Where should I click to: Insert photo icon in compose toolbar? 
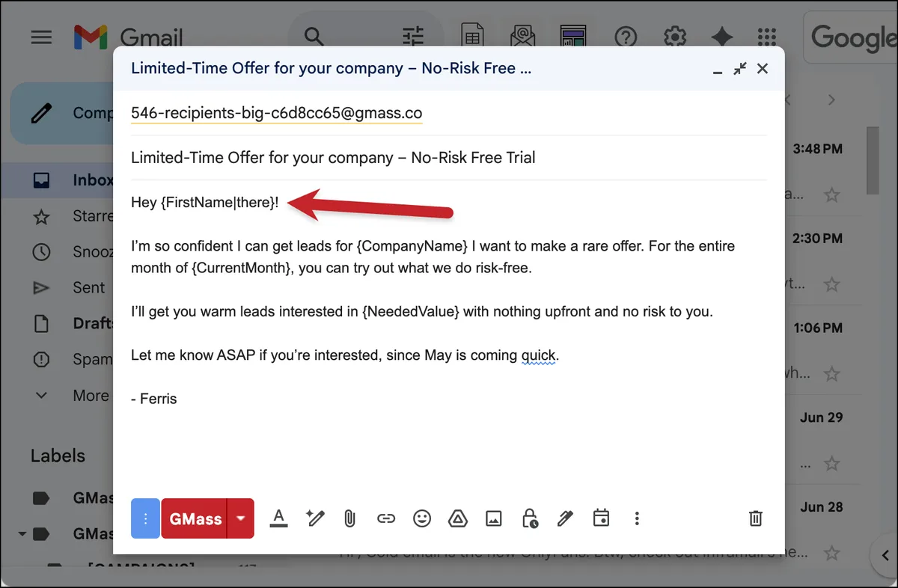[x=493, y=518]
